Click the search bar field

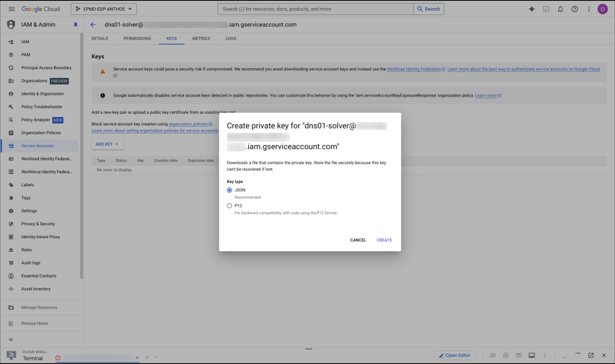point(315,9)
